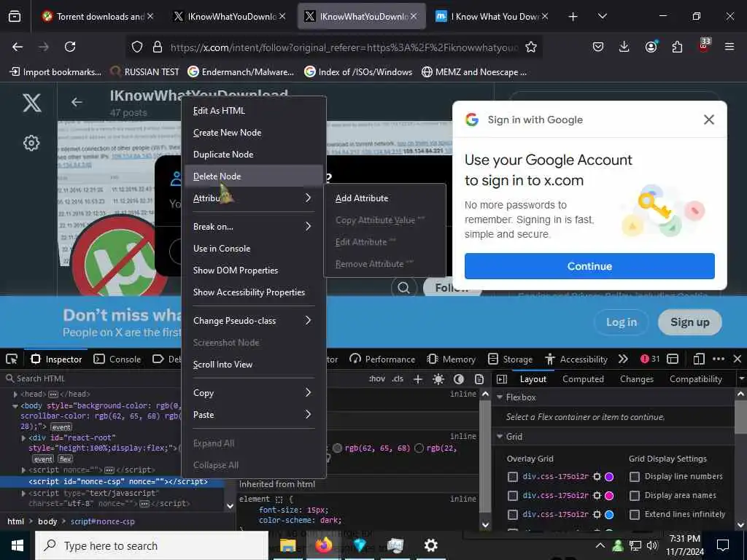Viewport: 747px width, 560px height.
Task: Go back to the previous page
Action: [x=18, y=47]
